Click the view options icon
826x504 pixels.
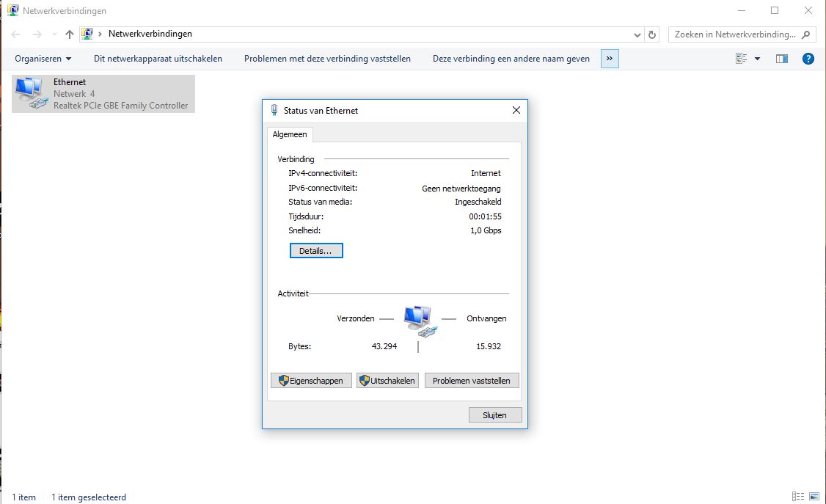(741, 59)
